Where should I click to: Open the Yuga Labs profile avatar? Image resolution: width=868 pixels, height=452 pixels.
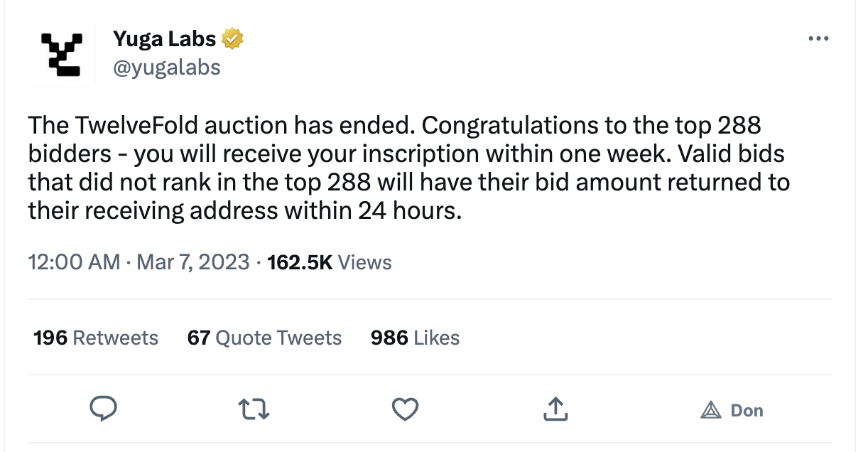tap(60, 53)
